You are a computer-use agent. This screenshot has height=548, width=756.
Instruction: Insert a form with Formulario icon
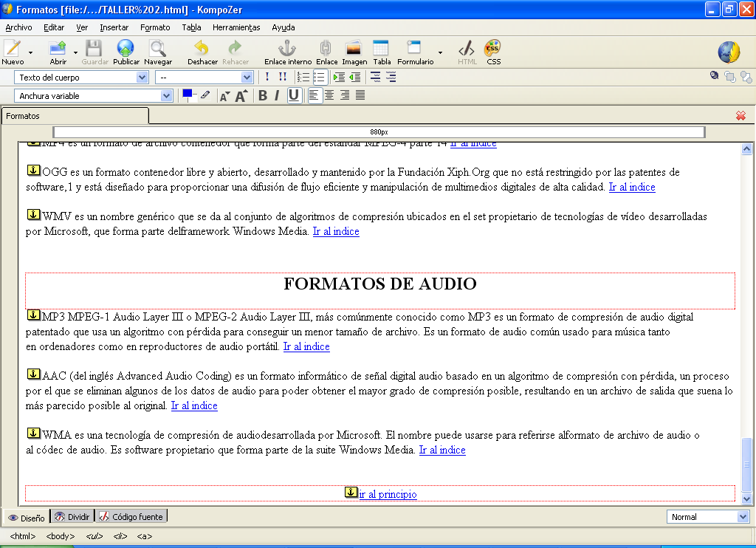point(414,48)
